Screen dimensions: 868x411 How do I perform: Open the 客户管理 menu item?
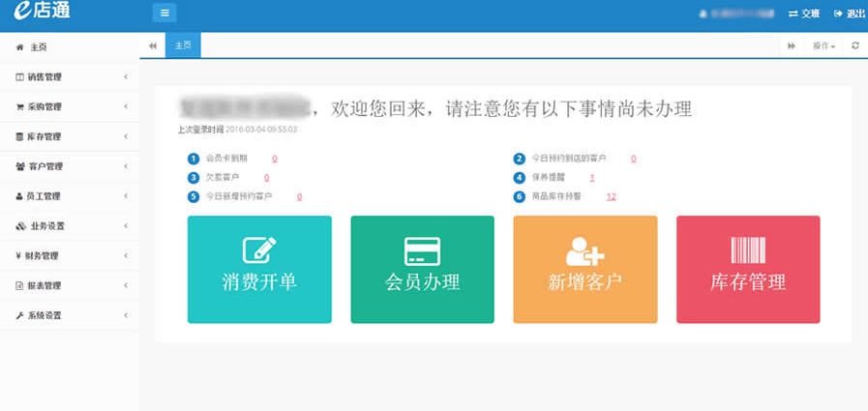click(70, 166)
